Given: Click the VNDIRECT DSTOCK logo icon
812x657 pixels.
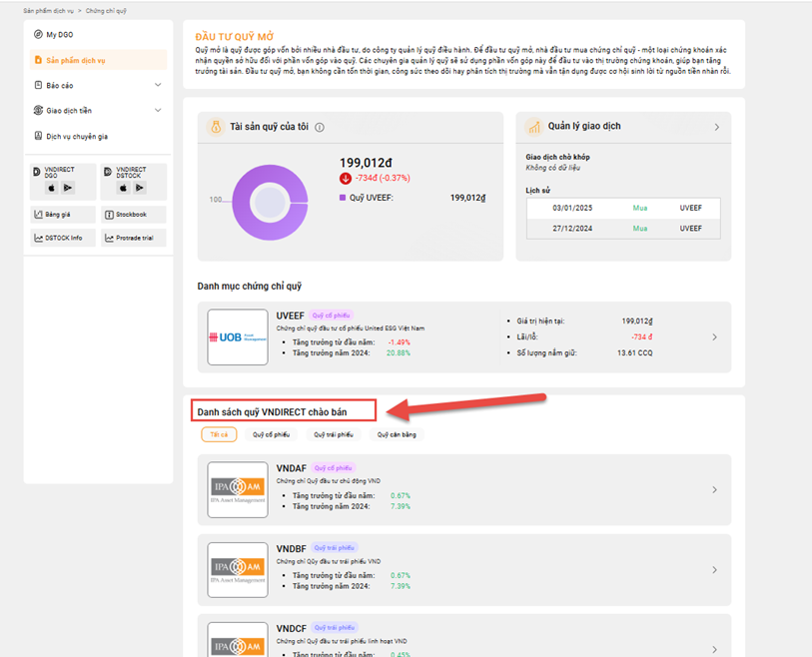Looking at the screenshot, I should (108, 172).
